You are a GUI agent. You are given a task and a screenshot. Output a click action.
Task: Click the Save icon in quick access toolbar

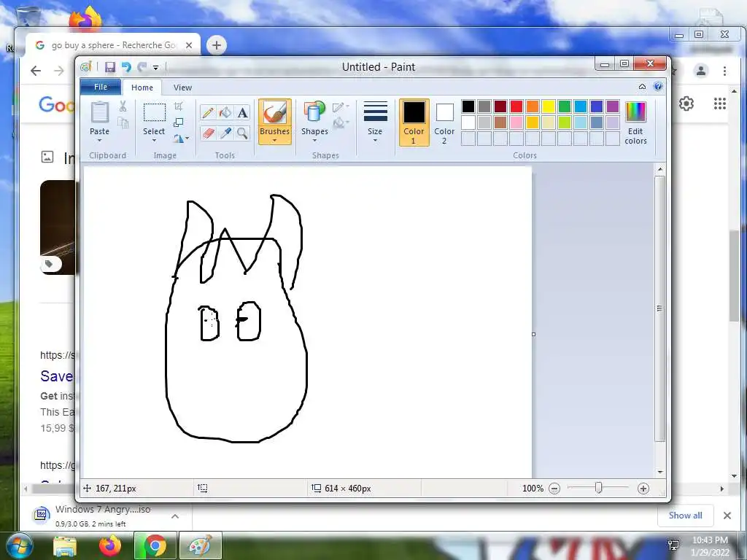point(110,67)
